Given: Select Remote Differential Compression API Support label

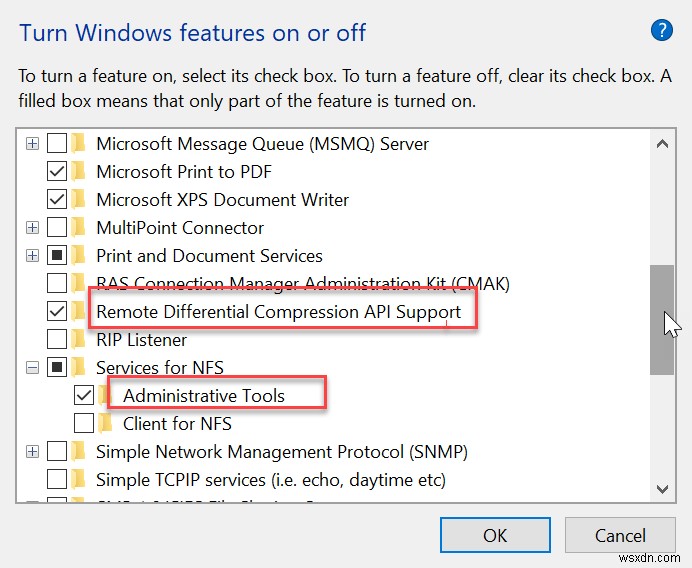Looking at the screenshot, I should [278, 312].
